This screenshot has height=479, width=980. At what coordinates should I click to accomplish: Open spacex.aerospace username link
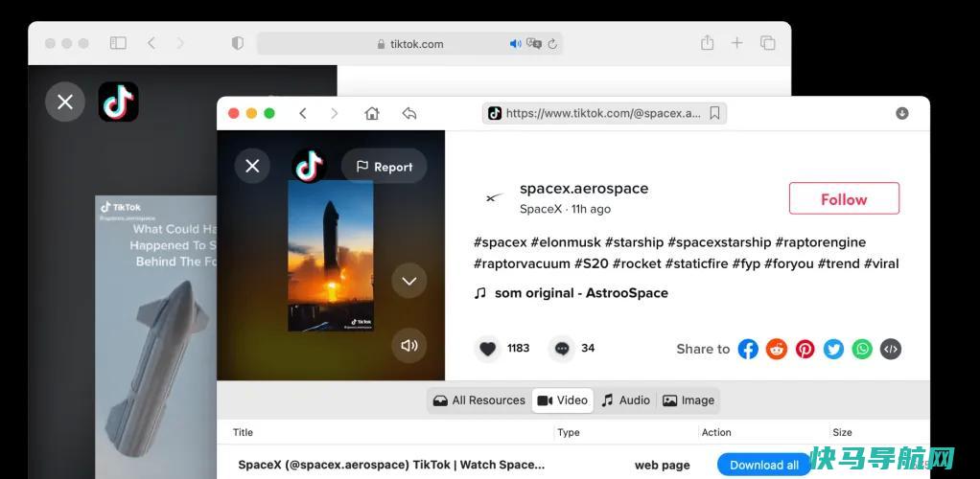tap(584, 188)
